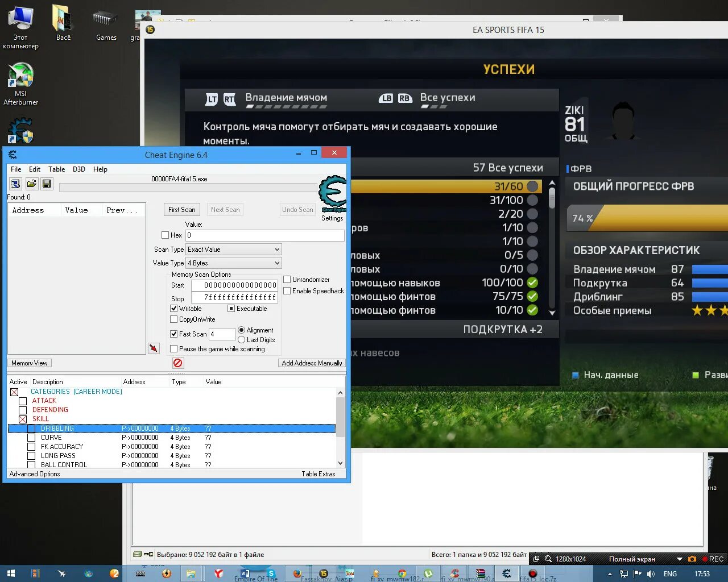Open Firefox from the taskbar

[297, 573]
